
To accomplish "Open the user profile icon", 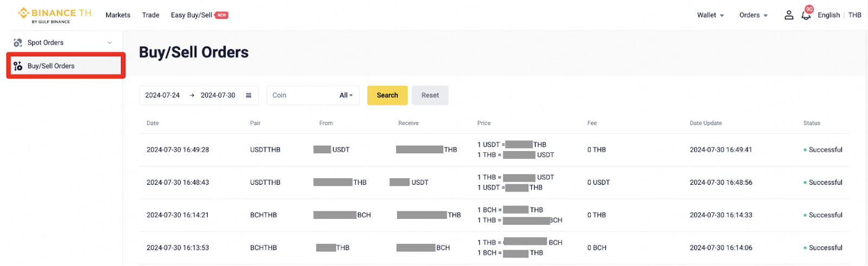I will point(789,15).
